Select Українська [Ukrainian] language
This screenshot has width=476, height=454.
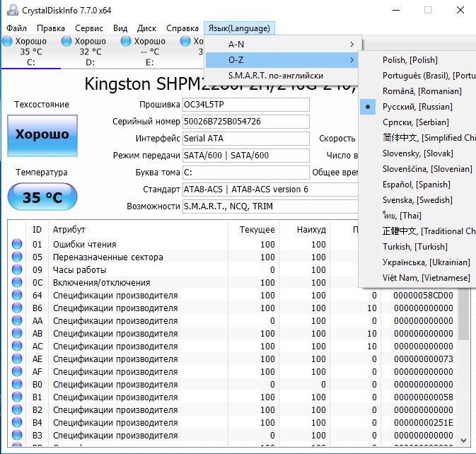[418, 262]
